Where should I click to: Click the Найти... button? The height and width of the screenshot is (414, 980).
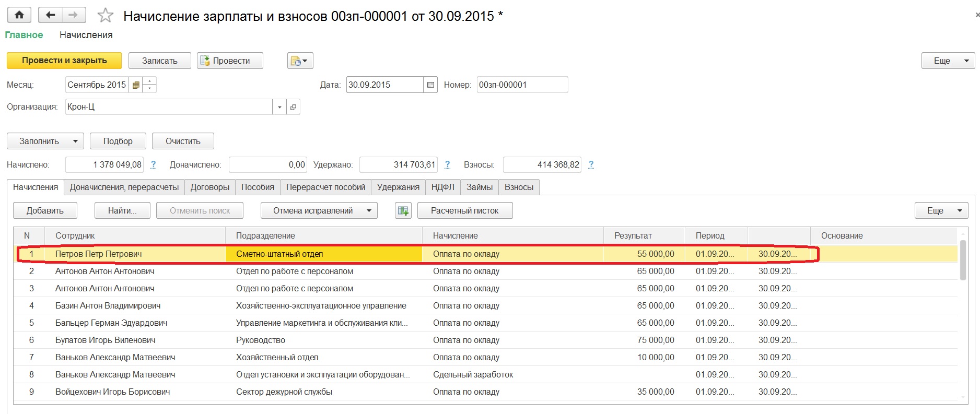[122, 210]
